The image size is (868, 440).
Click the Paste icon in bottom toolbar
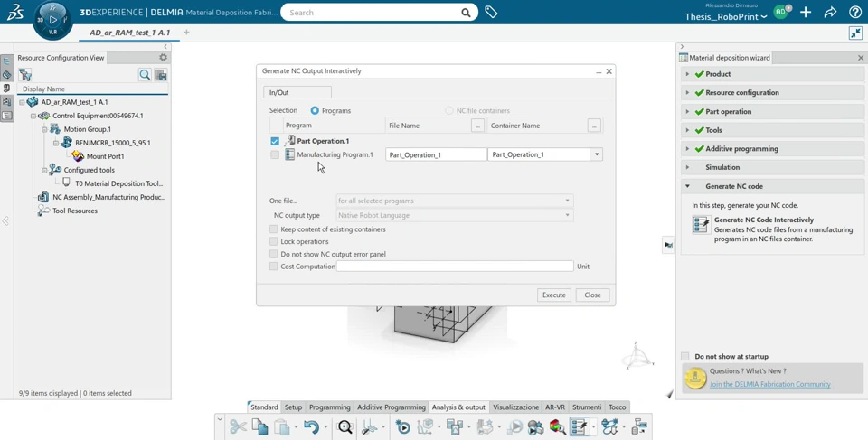(x=282, y=426)
